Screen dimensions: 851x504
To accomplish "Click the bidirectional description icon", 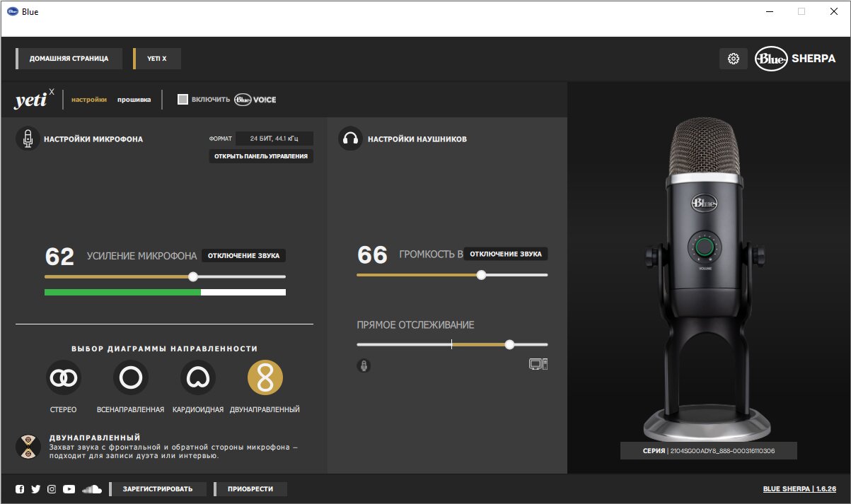I will coord(28,447).
